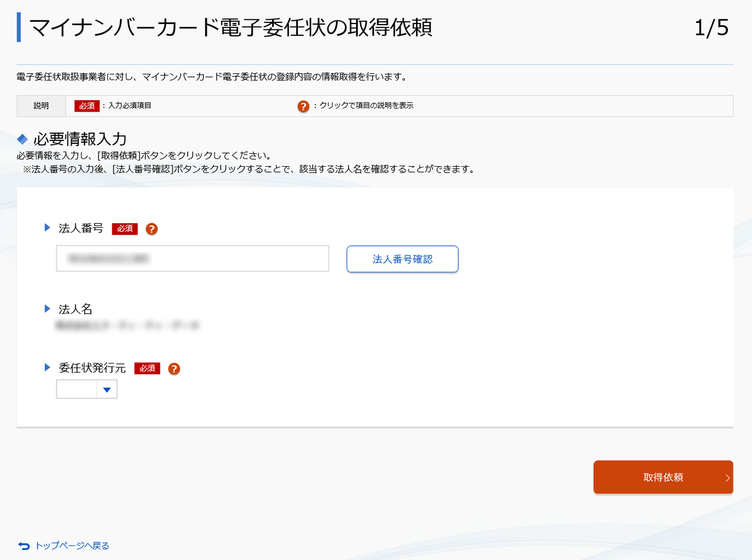Click the help icon beside 委任状発行元
This screenshot has width=752, height=560.
pyautogui.click(x=174, y=369)
